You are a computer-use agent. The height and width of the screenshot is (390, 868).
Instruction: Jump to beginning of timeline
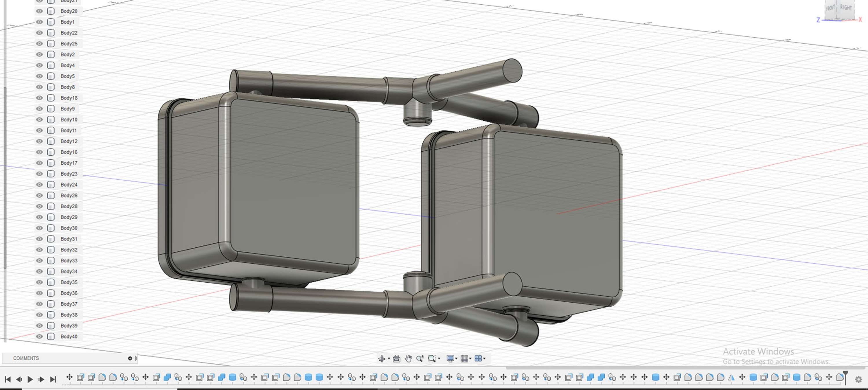coord(8,380)
